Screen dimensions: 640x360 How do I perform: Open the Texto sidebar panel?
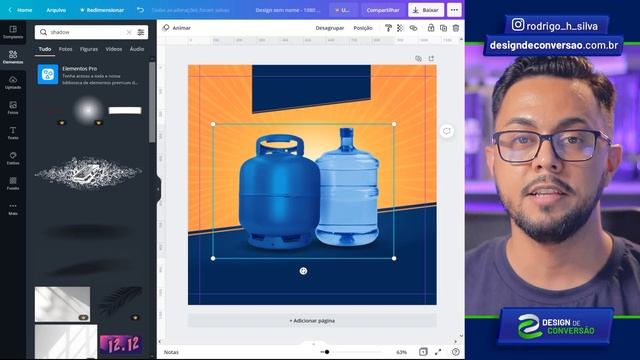point(13,133)
